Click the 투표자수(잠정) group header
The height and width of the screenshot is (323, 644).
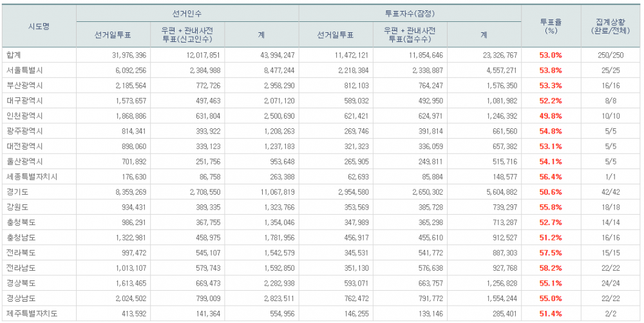[410, 13]
